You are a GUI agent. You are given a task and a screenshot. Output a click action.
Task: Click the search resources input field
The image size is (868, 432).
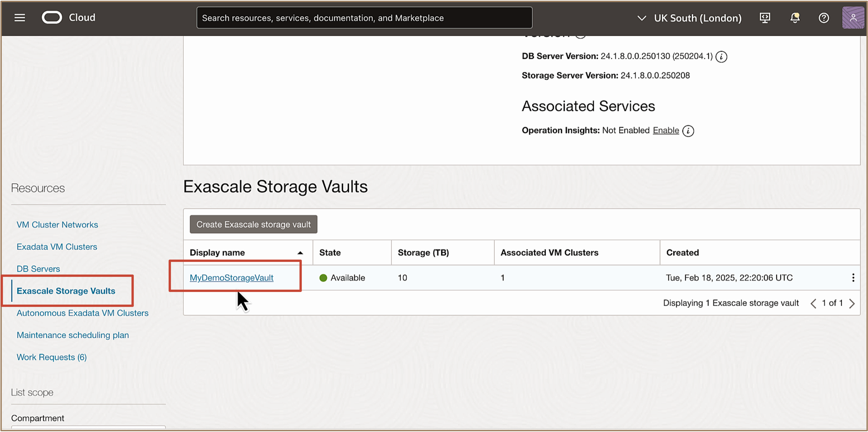364,18
